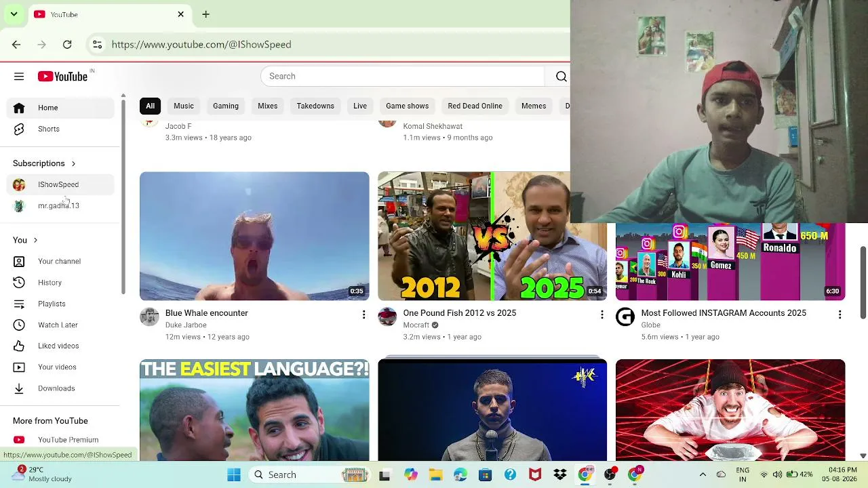
Task: Open the IShowSpeed subscription channel
Action: coord(61,184)
